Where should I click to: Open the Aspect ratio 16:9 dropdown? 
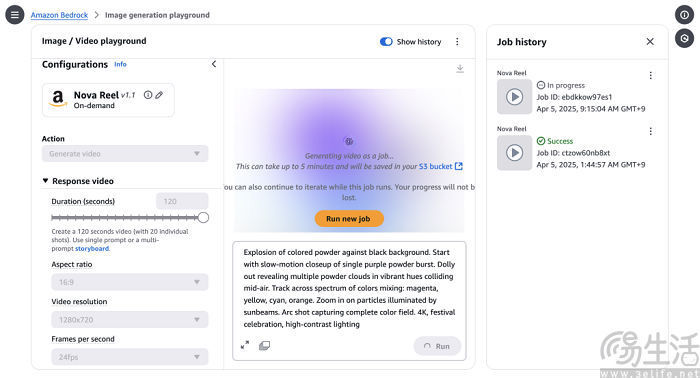[x=129, y=282]
